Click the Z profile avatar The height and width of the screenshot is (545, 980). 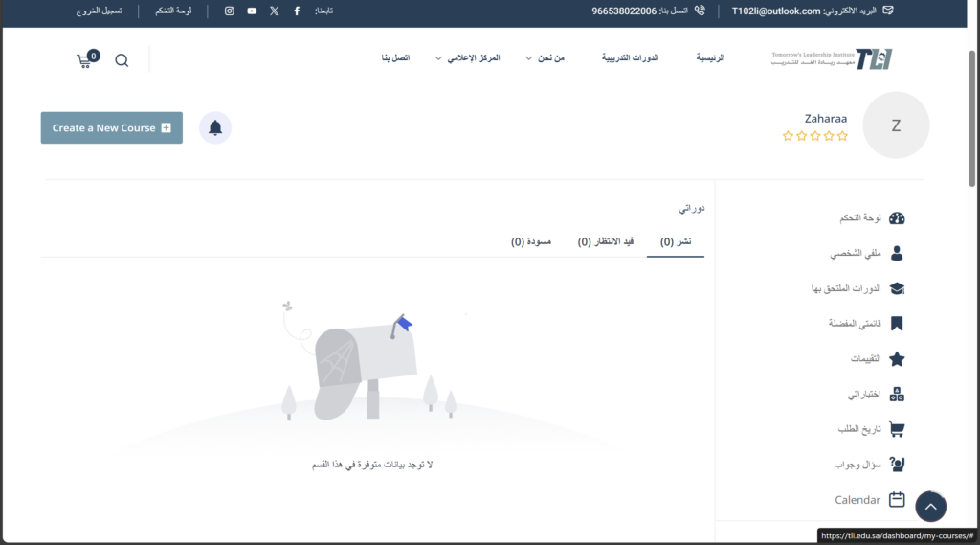tap(896, 125)
